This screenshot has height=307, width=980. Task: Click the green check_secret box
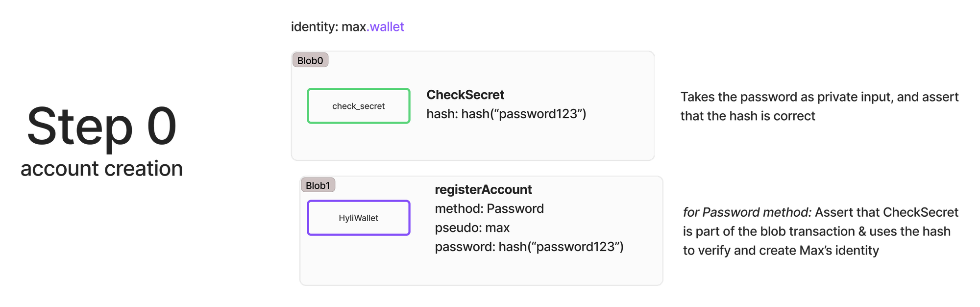[359, 106]
